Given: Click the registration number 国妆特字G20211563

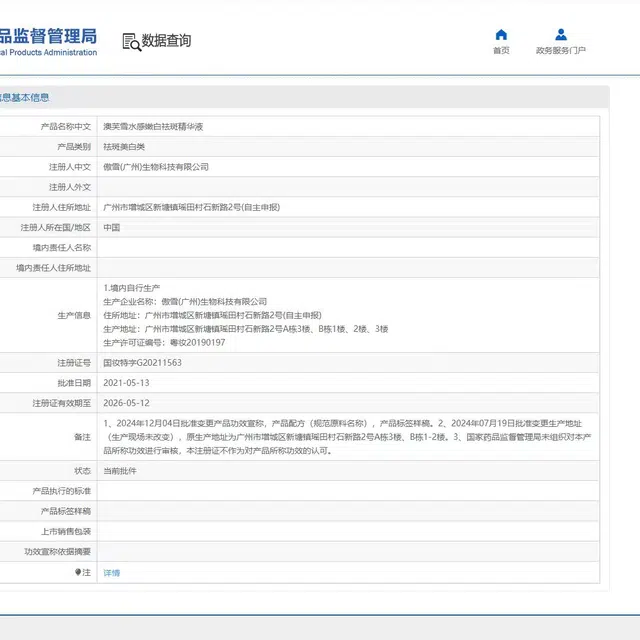Looking at the screenshot, I should click(x=142, y=363).
